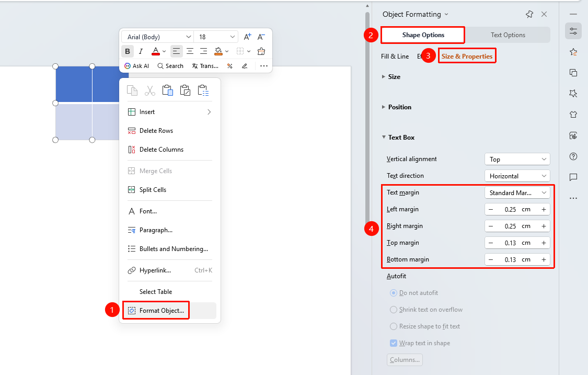Increase the Left margin with plus button
Screen dimensions: 588x375
click(544, 209)
